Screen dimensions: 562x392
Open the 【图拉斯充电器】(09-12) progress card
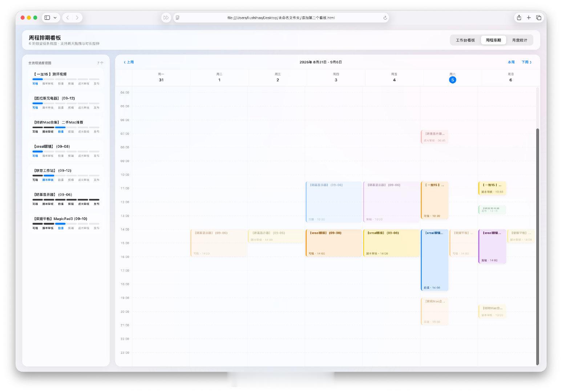[66, 103]
